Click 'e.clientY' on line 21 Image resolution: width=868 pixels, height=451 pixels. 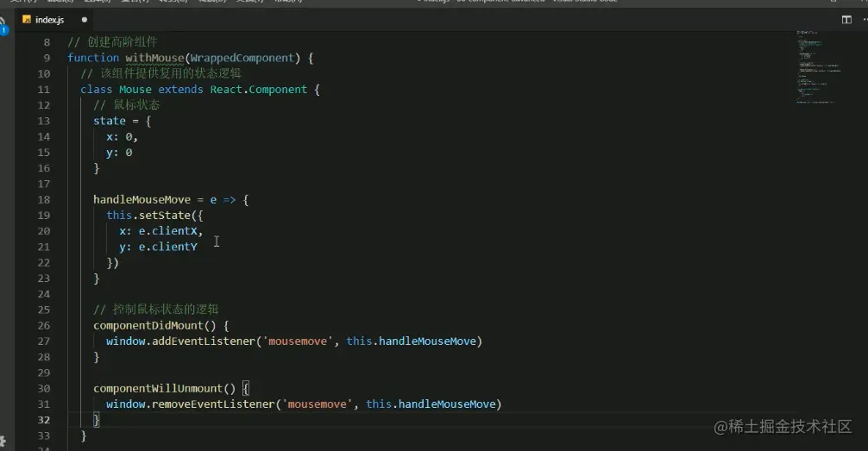point(167,247)
